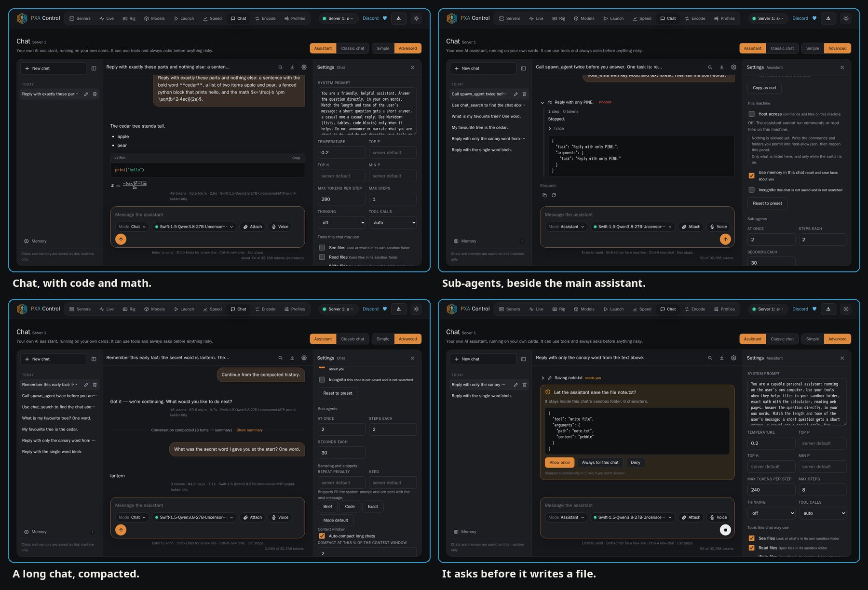Screen dimensions: 868x590
Task: Select the 'Simple' view in the file-write screenshot
Action: (813, 339)
